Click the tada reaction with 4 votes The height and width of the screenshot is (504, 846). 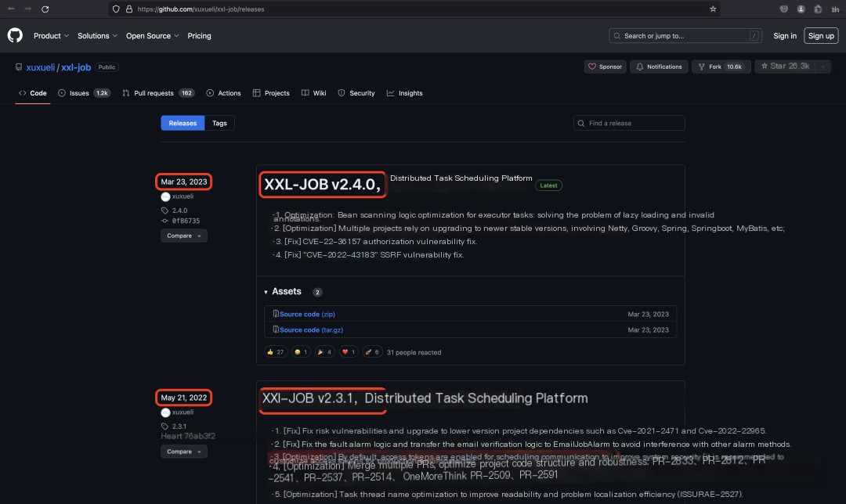(x=324, y=352)
